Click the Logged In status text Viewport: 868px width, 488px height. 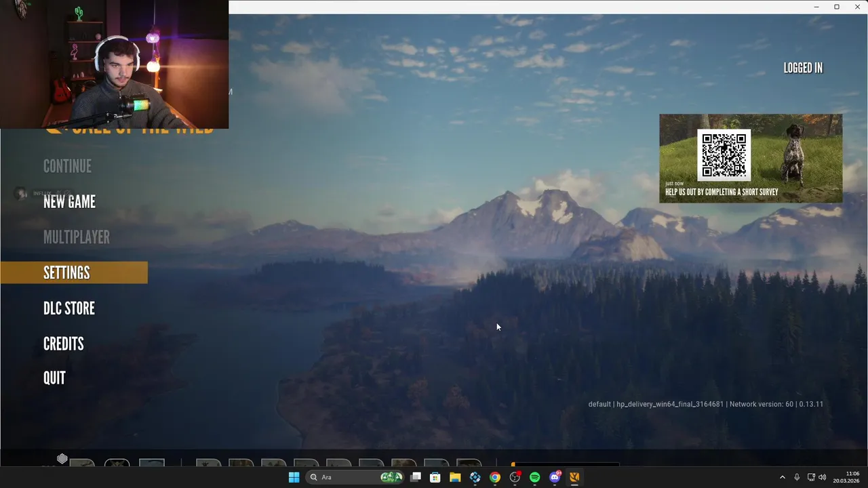click(x=803, y=68)
